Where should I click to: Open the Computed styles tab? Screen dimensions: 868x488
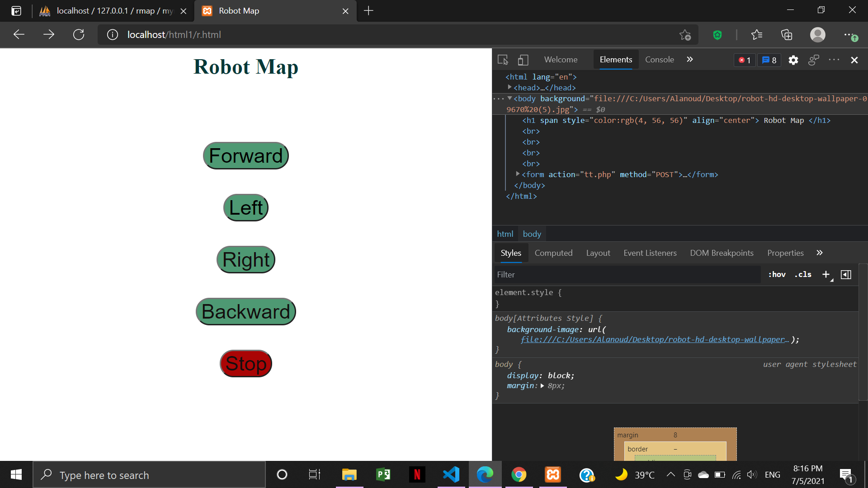tap(553, 253)
